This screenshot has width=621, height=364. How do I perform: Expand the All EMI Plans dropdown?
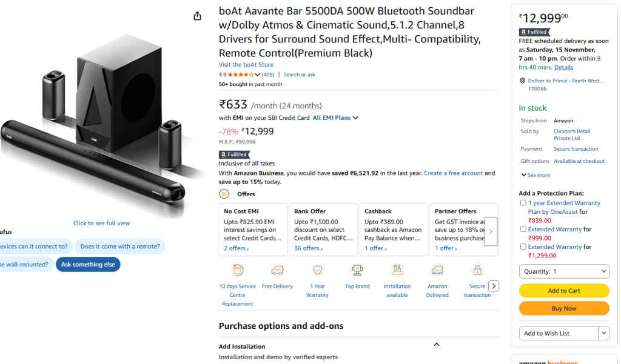click(x=335, y=118)
